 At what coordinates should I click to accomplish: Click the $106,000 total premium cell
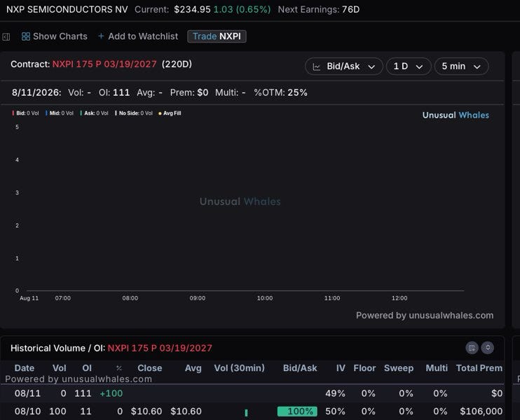pos(481,412)
